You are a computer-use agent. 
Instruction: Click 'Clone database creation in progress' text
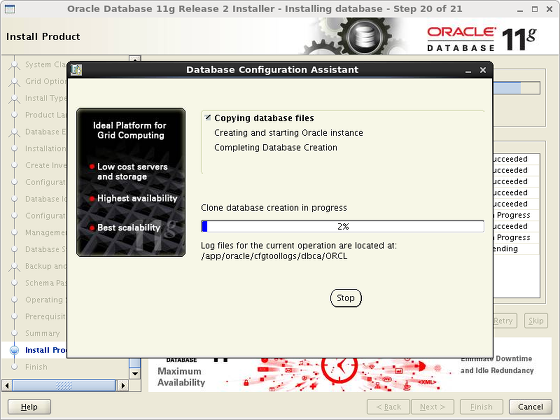[x=274, y=208]
